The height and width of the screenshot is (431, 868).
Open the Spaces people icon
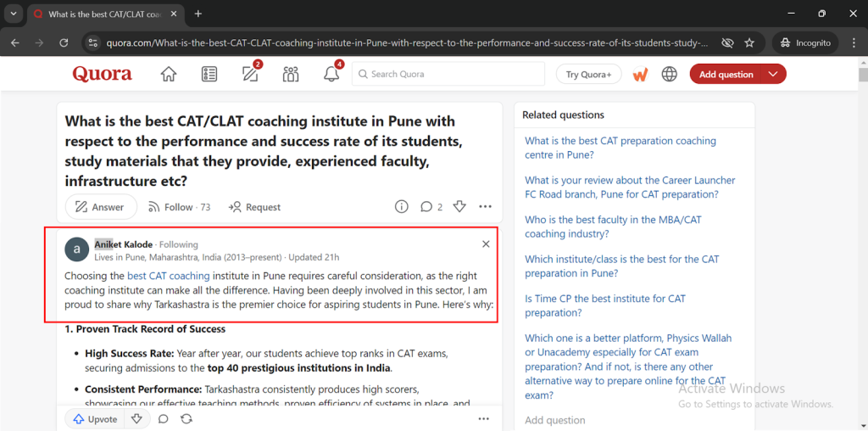pos(291,74)
